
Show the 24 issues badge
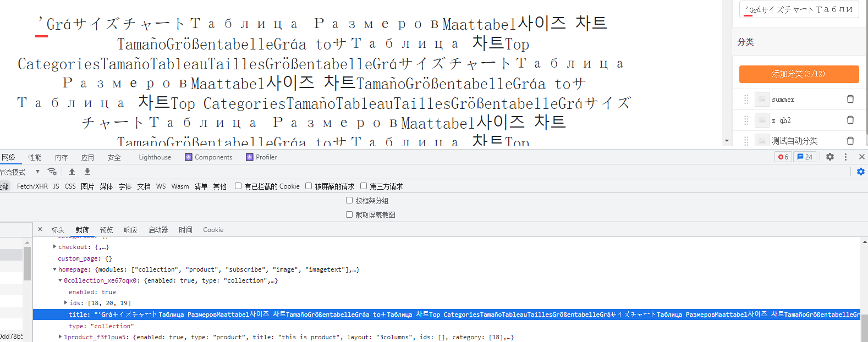(805, 157)
